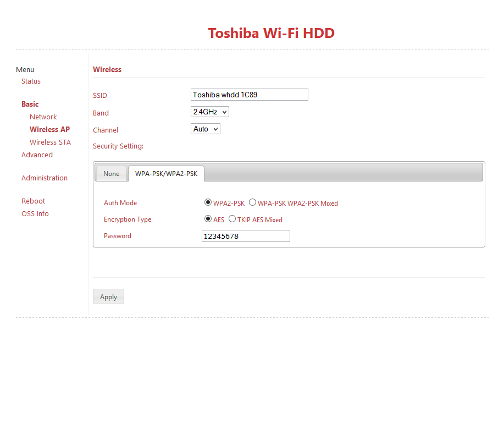Open the Band dropdown showing 2.4GHz
Image resolution: width=504 pixels, height=440 pixels.
click(x=210, y=112)
